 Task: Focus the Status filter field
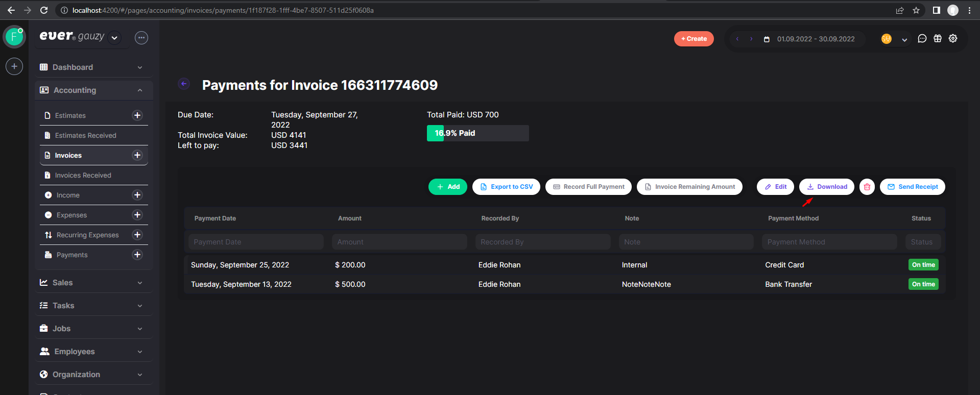pyautogui.click(x=923, y=242)
